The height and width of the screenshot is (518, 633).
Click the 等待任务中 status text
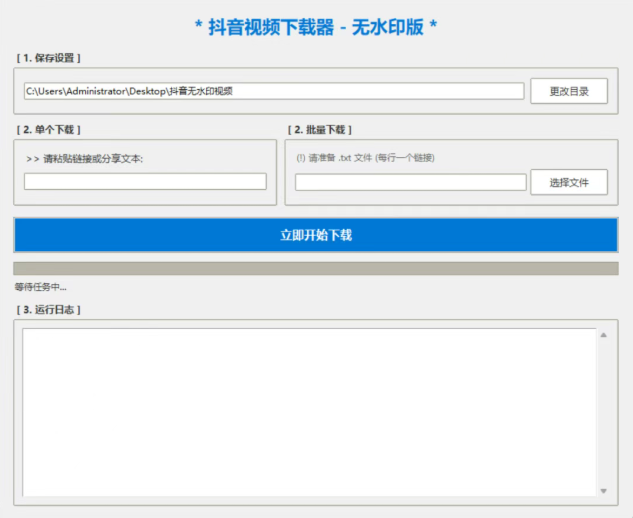[40, 287]
